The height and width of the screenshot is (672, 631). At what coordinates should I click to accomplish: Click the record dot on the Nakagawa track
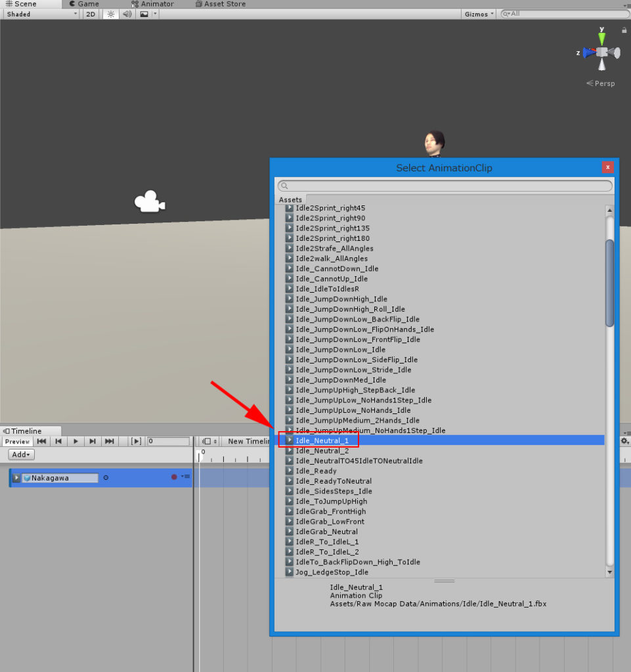[x=175, y=477]
